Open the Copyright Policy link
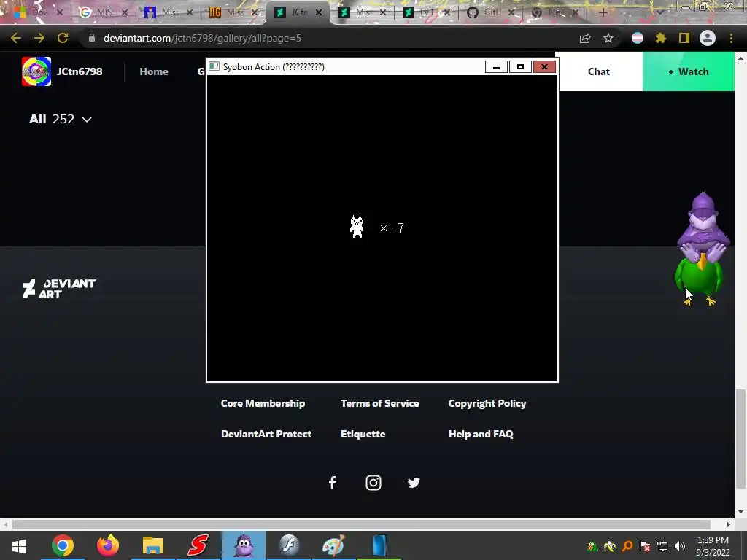This screenshot has width=747, height=560. click(487, 403)
